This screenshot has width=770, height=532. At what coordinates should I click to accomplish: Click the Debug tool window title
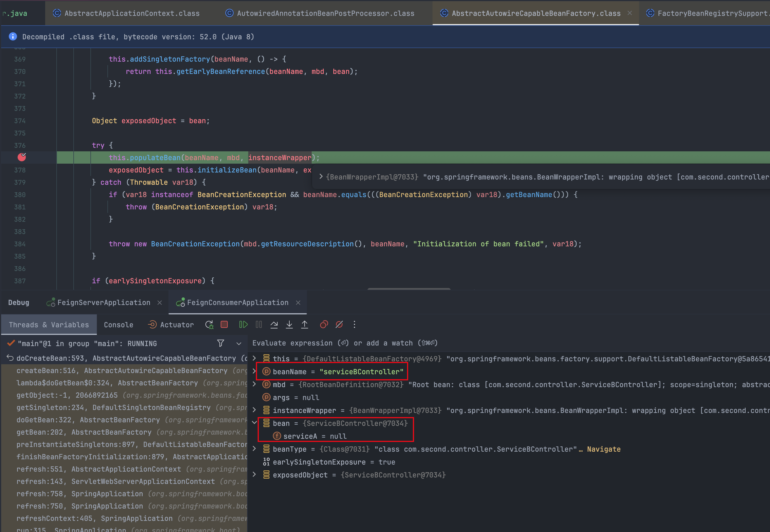(19, 303)
